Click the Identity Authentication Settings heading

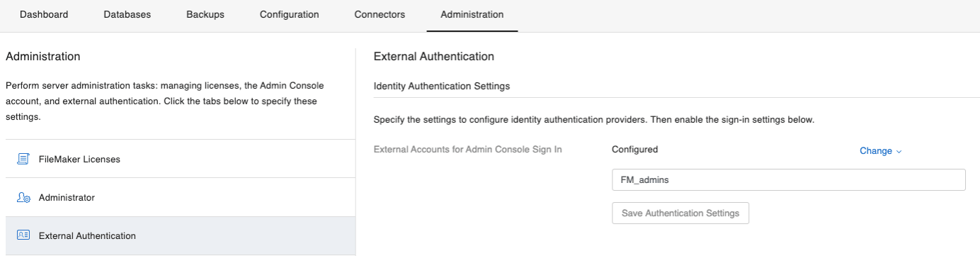point(441,86)
